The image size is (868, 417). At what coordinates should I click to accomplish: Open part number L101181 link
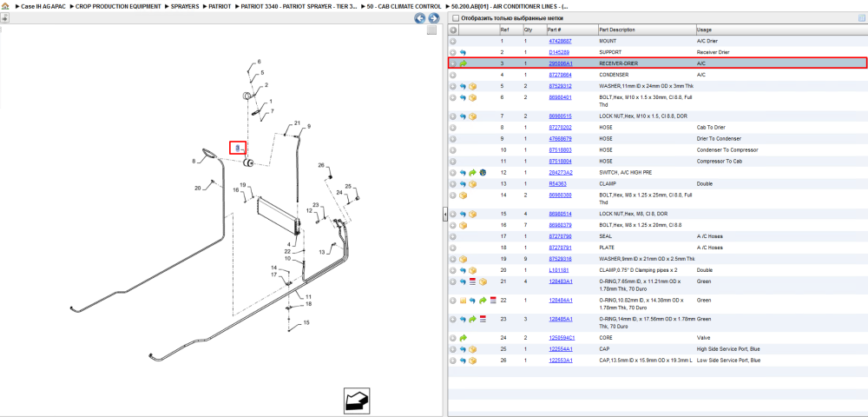[558, 270]
